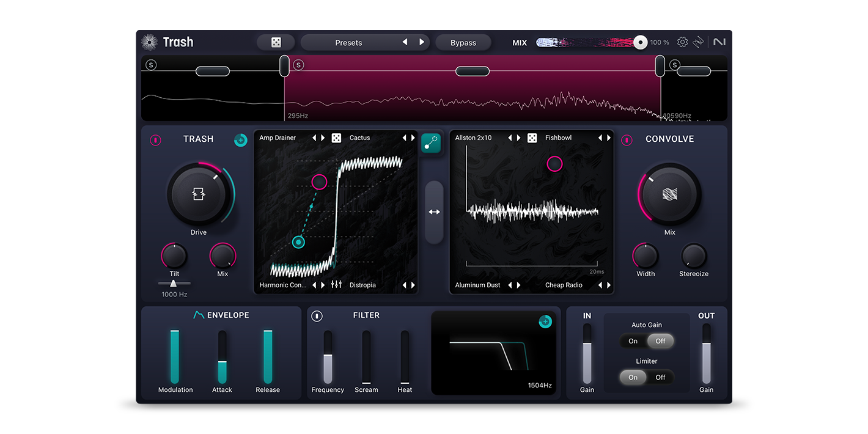The height and width of the screenshot is (434, 868).
Task: Select next Distropia distortion type
Action: tap(413, 285)
